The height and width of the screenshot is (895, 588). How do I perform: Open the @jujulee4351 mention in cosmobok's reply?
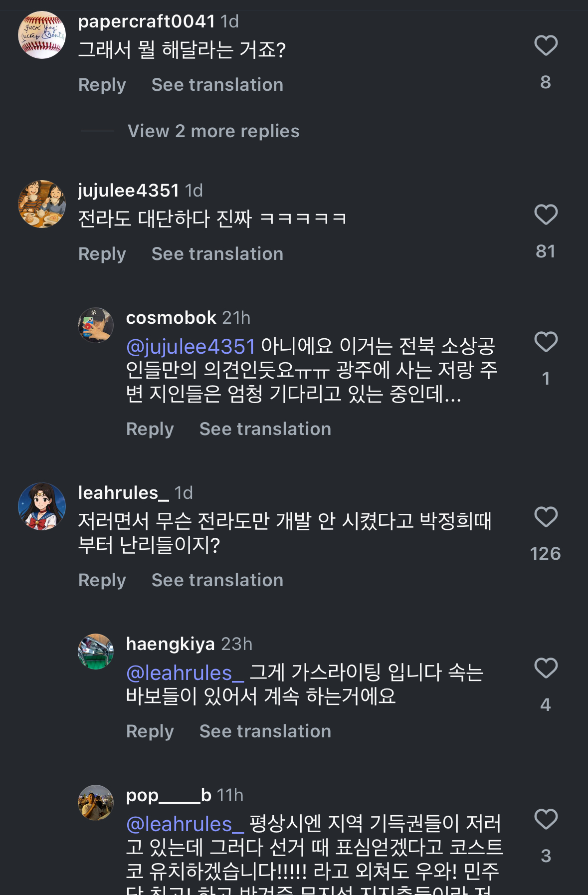[x=191, y=346]
